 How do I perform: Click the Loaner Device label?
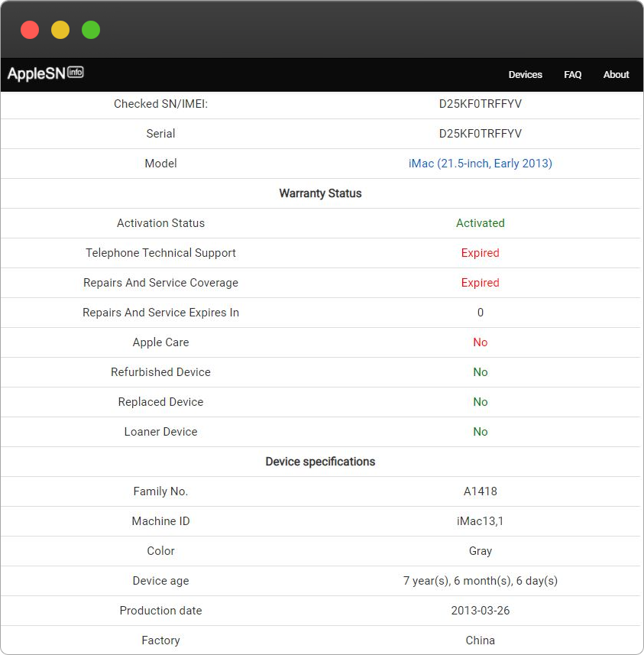coord(160,432)
